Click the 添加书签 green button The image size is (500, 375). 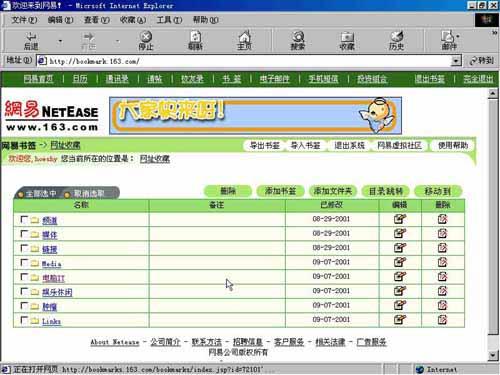280,191
